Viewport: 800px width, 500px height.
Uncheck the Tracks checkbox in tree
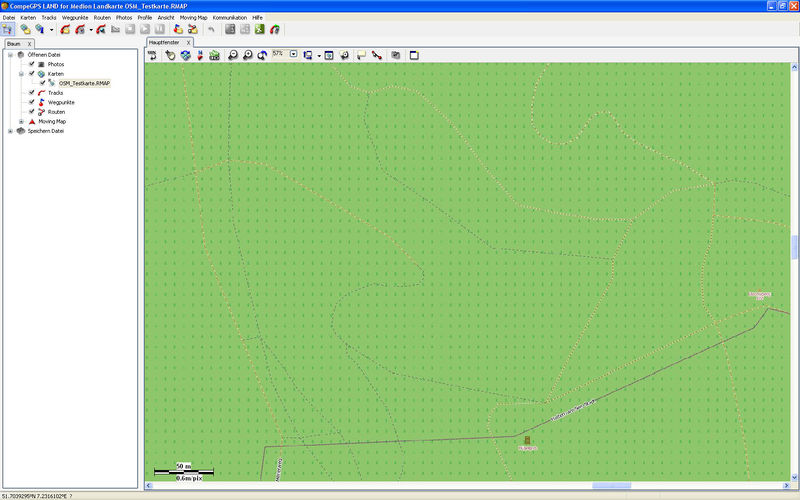click(x=32, y=93)
